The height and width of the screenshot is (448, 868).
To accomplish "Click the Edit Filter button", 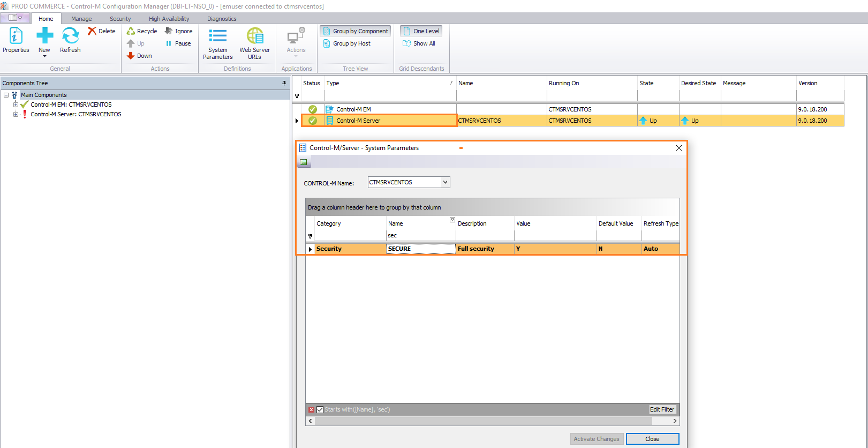I will pos(662,409).
